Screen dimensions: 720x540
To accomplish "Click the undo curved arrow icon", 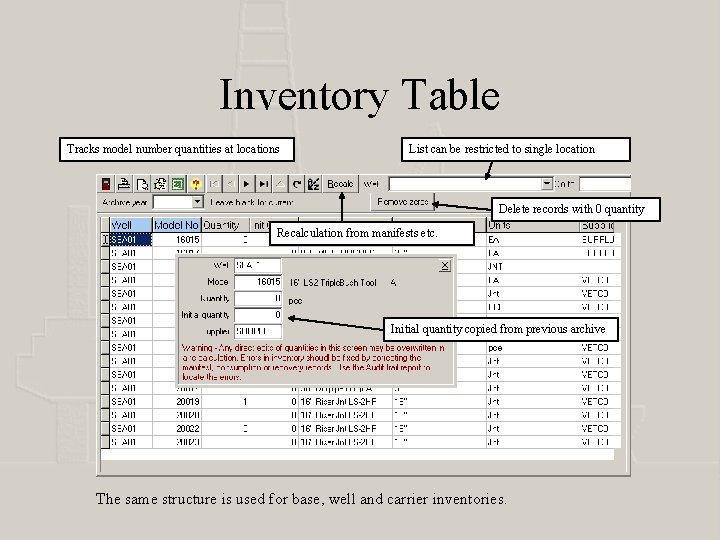I will (297, 184).
